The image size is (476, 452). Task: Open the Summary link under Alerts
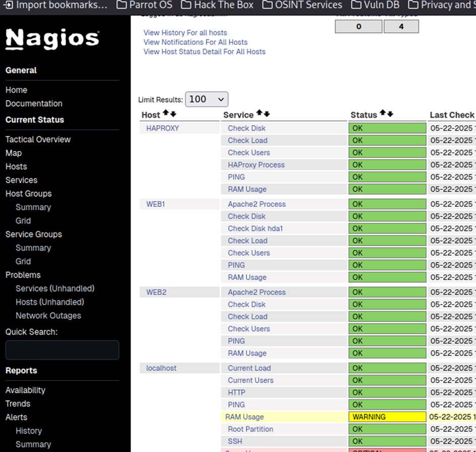[33, 444]
